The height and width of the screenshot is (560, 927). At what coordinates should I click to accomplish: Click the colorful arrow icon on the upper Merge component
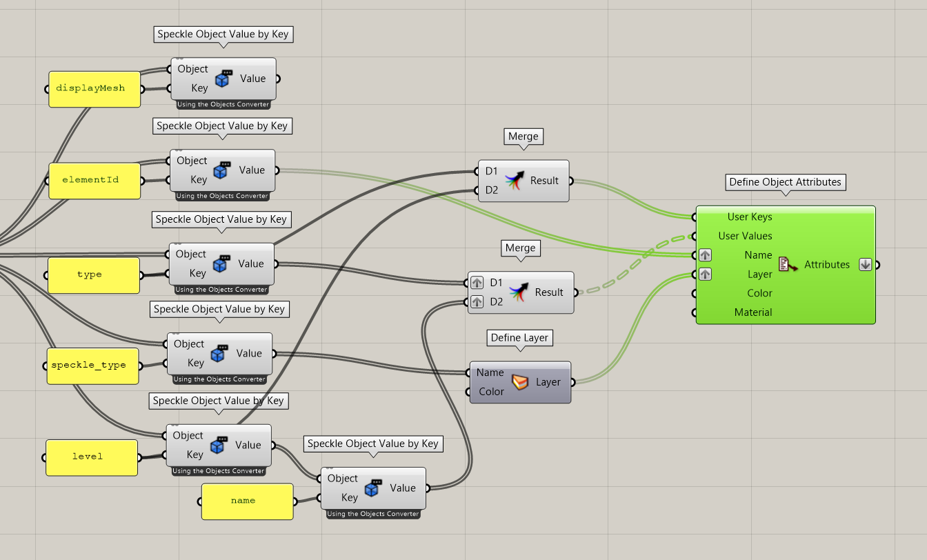coord(514,181)
